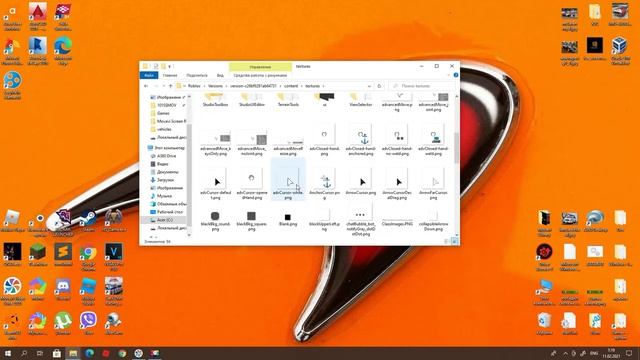Screen dimensions: 640x360
Task: Launch Viber desktop shortcut
Action: click(x=88, y=323)
